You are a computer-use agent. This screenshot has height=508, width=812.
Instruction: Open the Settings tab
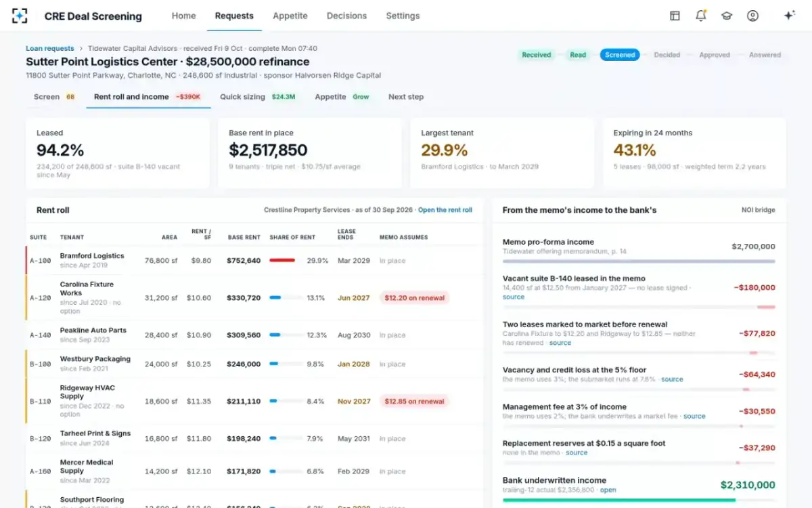[x=403, y=16]
